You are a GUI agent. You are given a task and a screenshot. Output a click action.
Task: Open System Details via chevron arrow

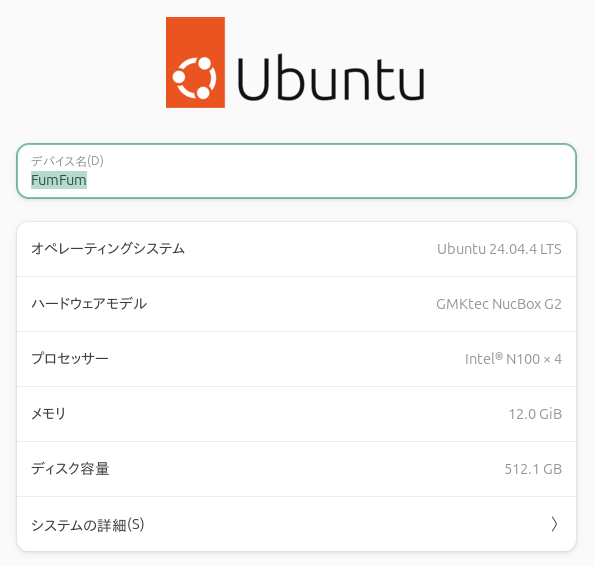click(x=554, y=524)
